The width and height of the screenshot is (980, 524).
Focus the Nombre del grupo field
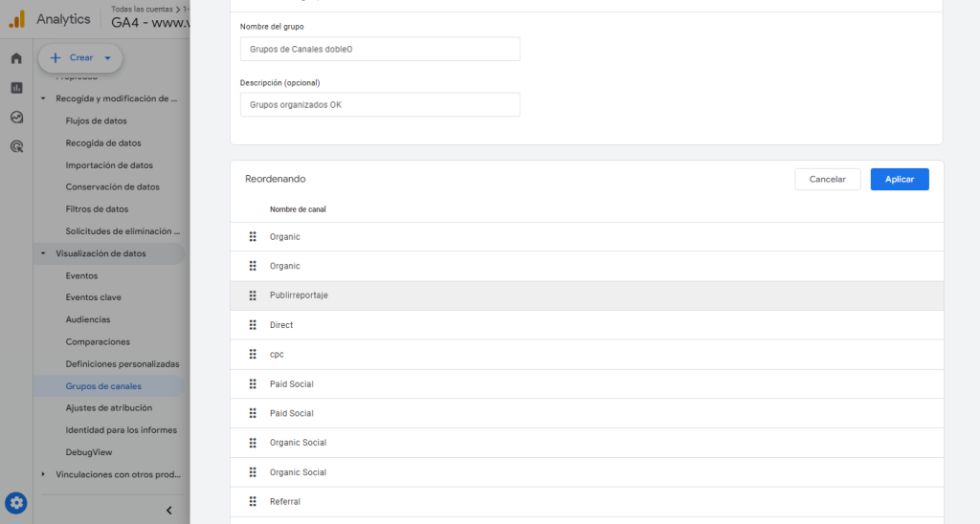click(380, 49)
